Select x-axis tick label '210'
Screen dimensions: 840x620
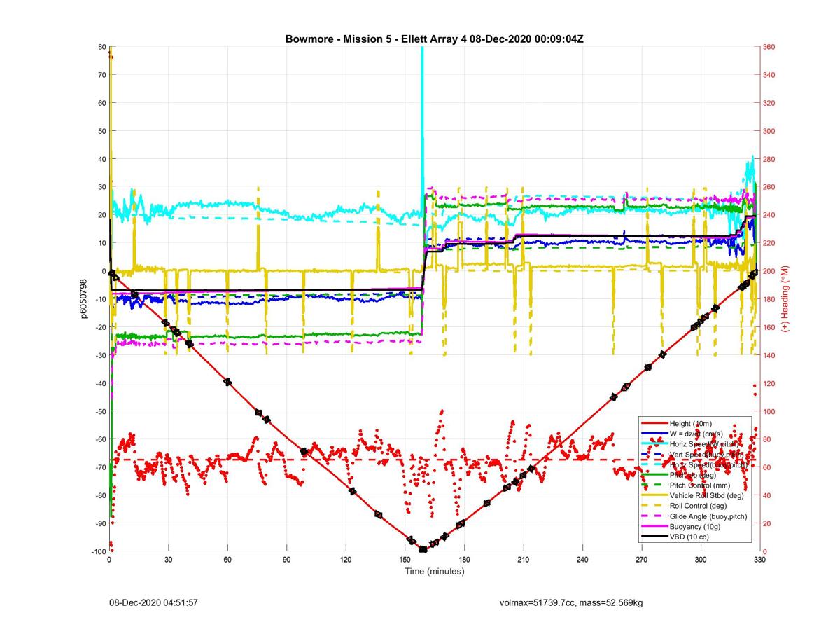(523, 560)
